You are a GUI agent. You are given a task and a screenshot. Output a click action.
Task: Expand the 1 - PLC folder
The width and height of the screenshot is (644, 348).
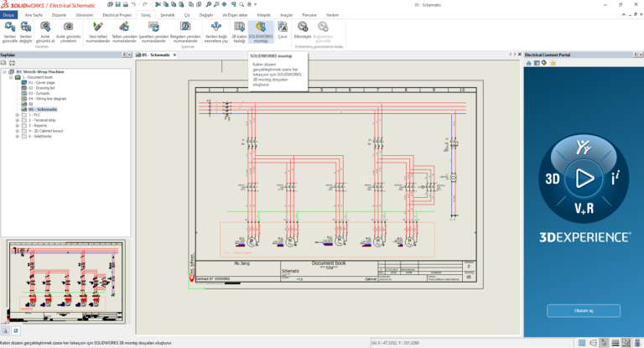coord(17,115)
